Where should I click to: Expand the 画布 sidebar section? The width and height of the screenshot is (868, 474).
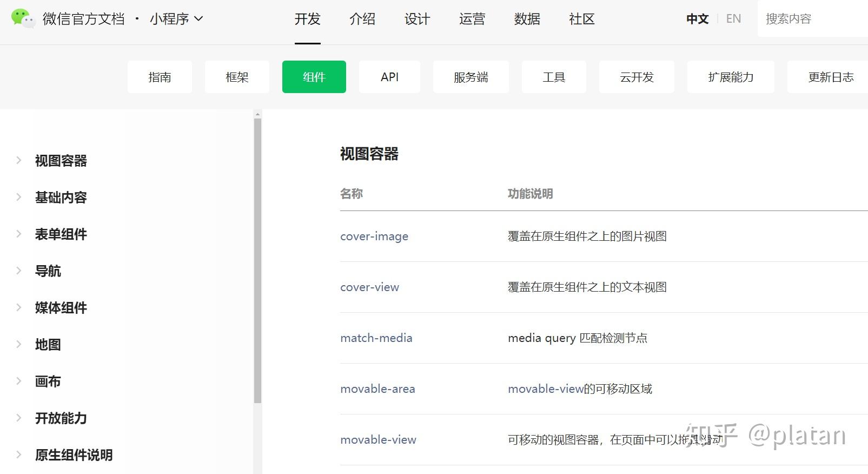point(48,381)
